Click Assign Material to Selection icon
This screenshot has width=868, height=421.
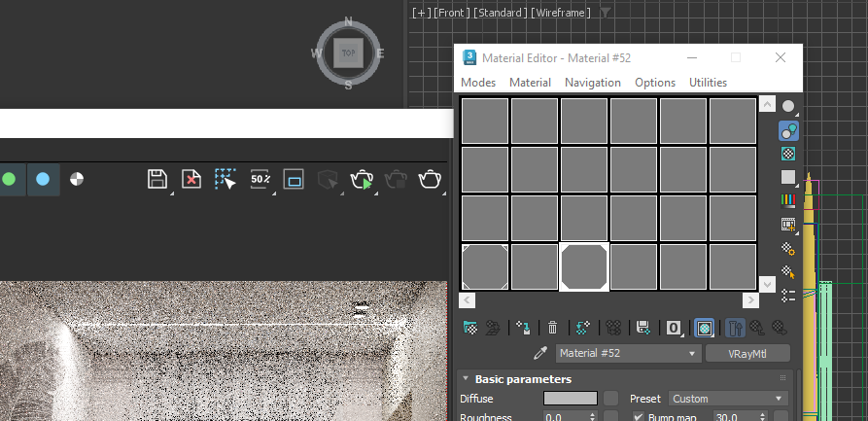pyautogui.click(x=523, y=328)
